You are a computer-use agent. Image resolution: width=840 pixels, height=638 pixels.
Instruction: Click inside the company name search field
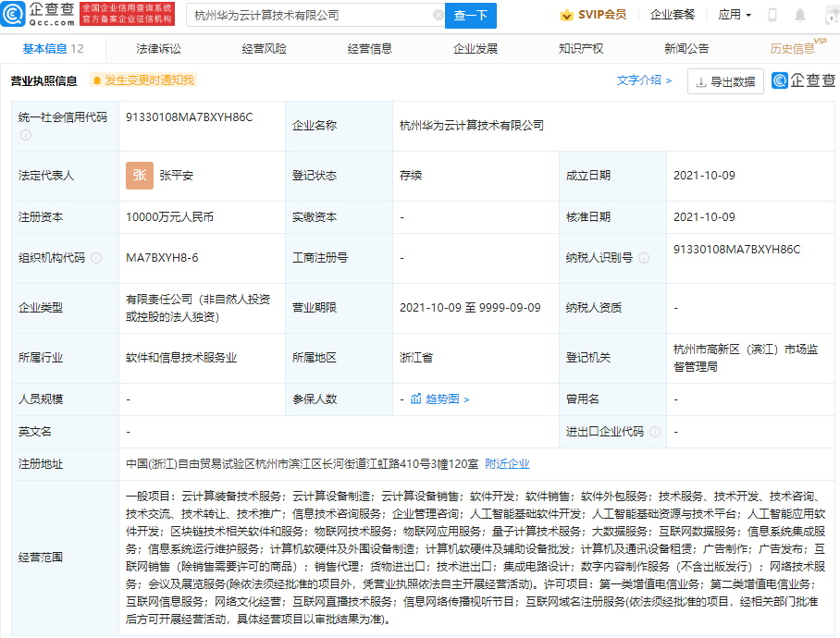pyautogui.click(x=296, y=16)
